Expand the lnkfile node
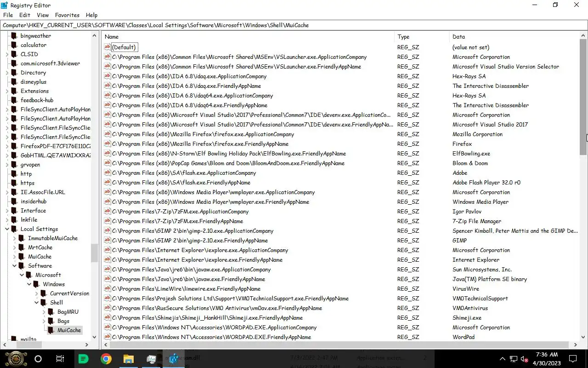The height and width of the screenshot is (368, 588). coord(7,220)
